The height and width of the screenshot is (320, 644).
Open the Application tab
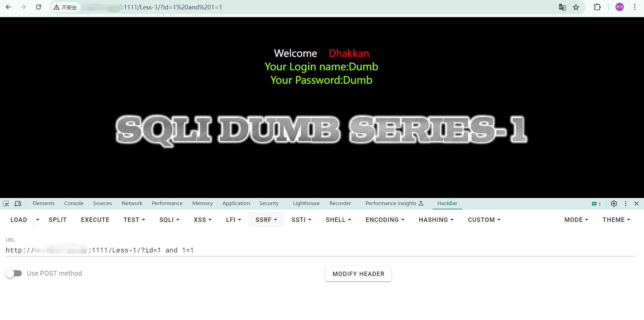pos(236,203)
